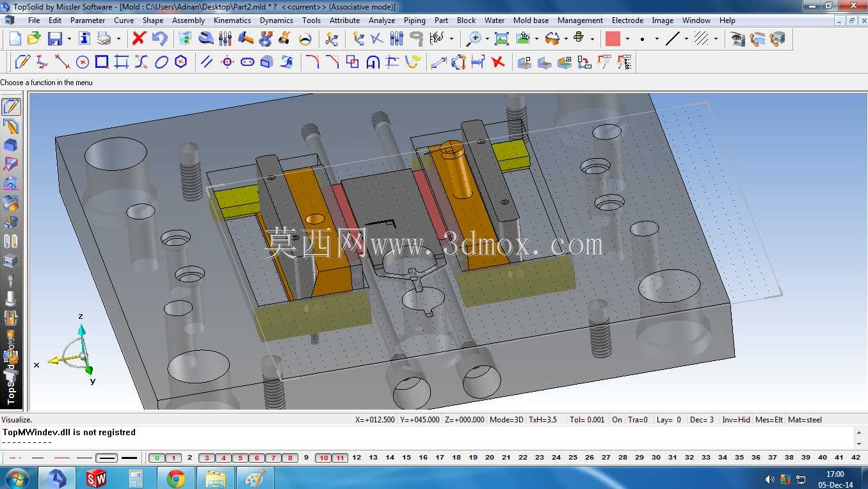
Task: Open the line style dropdown arrow
Action: point(686,38)
